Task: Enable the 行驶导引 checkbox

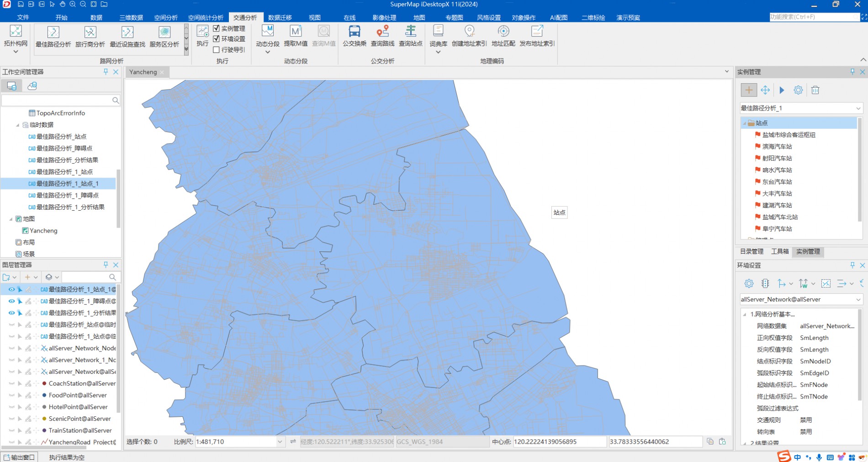Action: [x=217, y=50]
